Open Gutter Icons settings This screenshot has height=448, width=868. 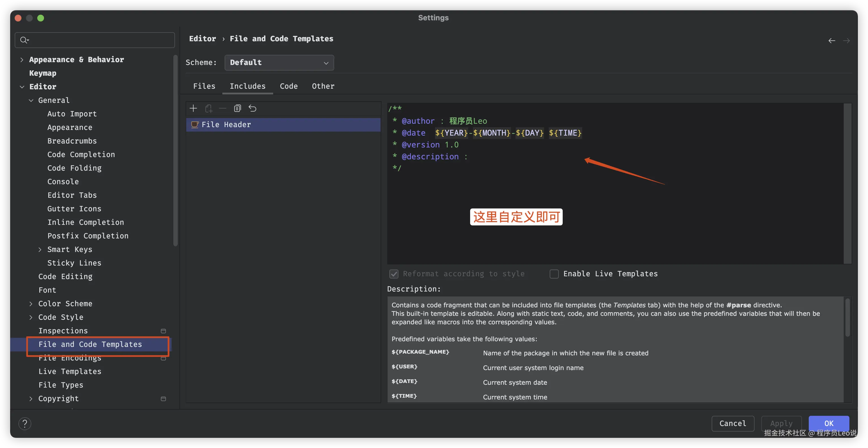click(x=74, y=209)
